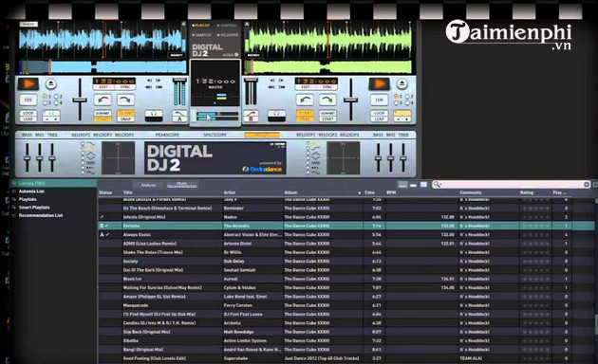Increase loop size on left deck
Viewport: 598px width, 364px height.
pos(56,119)
